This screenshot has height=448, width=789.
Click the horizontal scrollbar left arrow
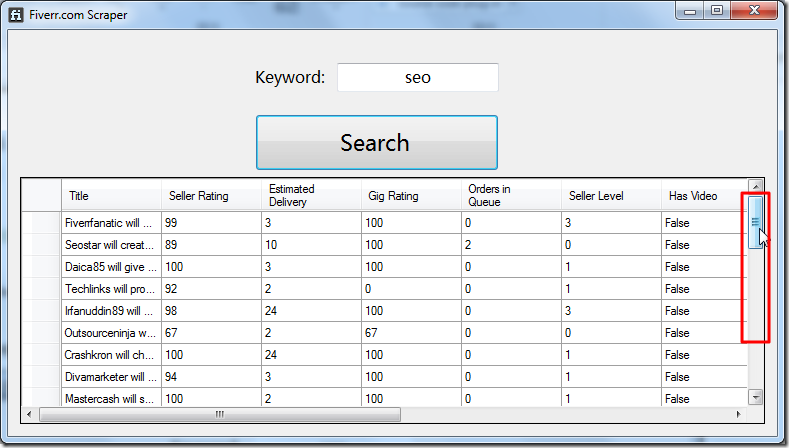pyautogui.click(x=29, y=414)
